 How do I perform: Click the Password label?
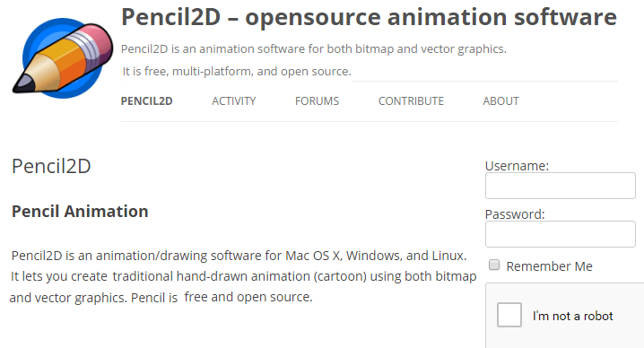click(515, 214)
